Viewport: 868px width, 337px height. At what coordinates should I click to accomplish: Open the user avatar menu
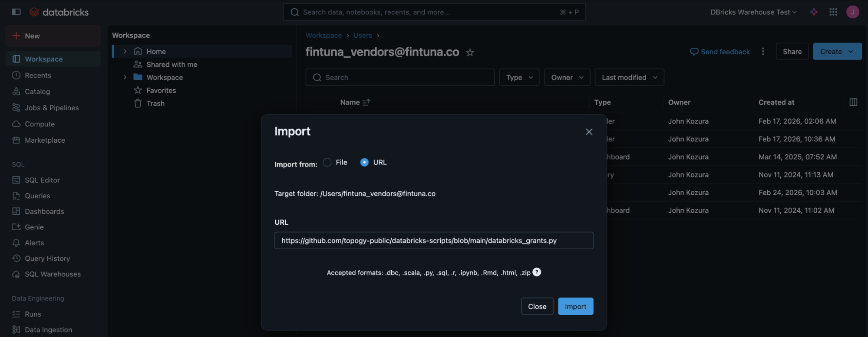pos(852,12)
